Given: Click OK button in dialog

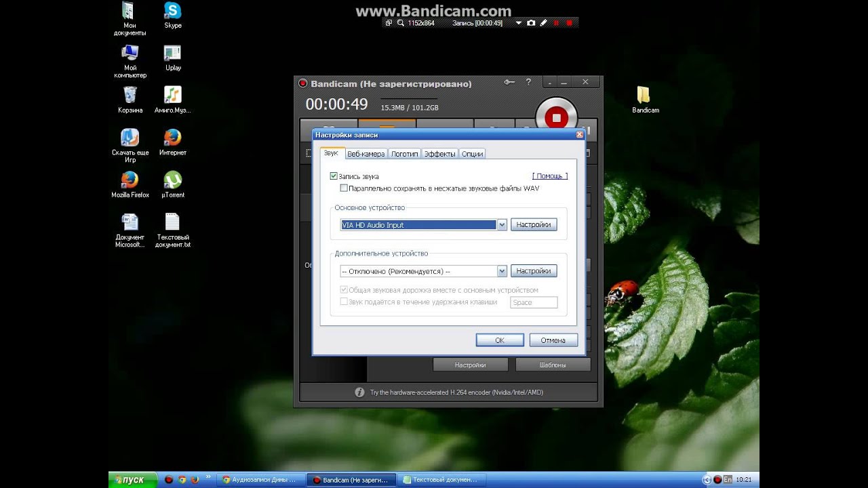Looking at the screenshot, I should (x=500, y=340).
